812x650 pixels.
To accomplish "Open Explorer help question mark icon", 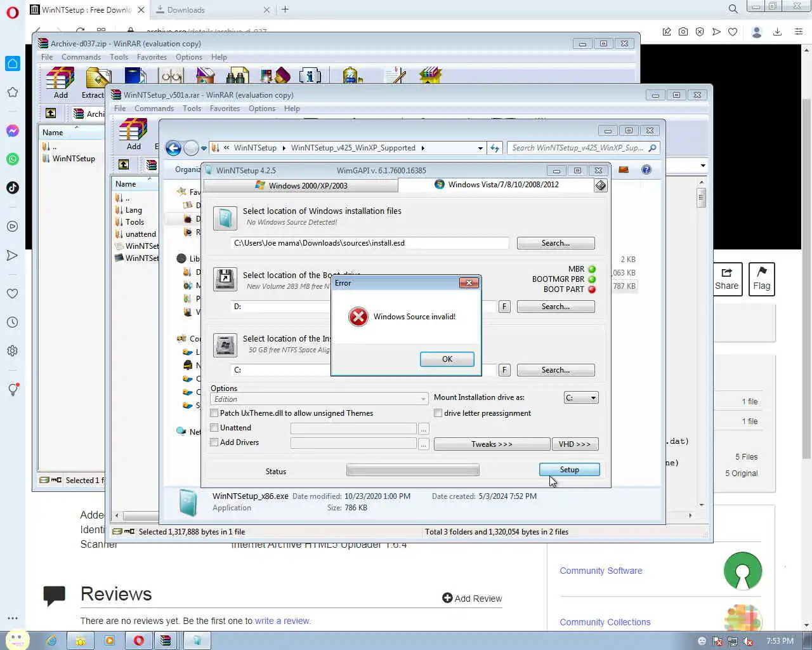I will (x=646, y=169).
